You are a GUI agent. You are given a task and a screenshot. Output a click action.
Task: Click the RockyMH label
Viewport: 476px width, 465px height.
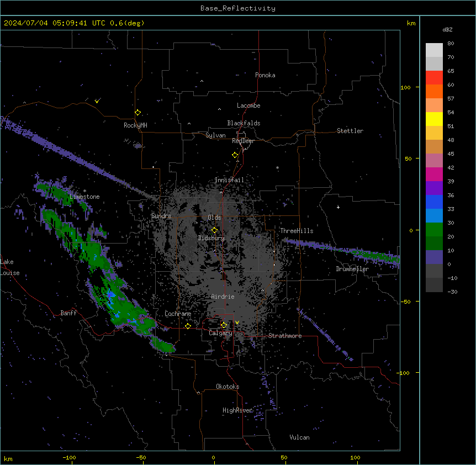135,125
